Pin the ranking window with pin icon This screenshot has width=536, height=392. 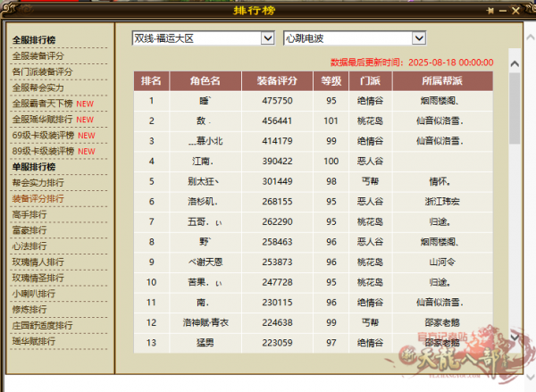(490, 11)
